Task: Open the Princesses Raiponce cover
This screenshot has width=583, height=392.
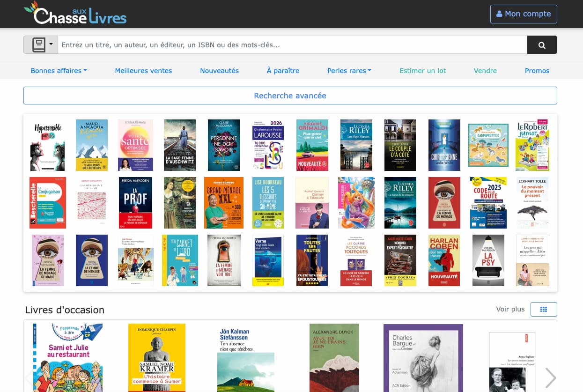Action: coord(356,203)
